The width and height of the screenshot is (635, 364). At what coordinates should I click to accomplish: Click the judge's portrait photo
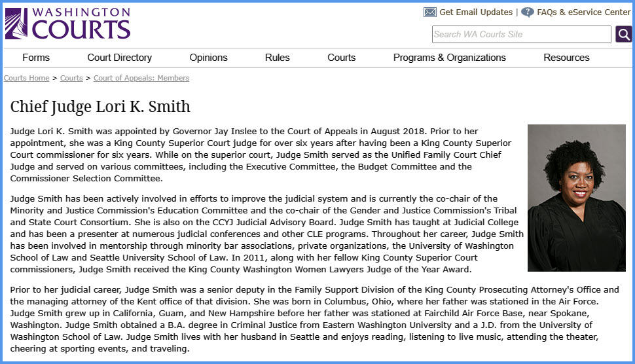click(x=576, y=198)
